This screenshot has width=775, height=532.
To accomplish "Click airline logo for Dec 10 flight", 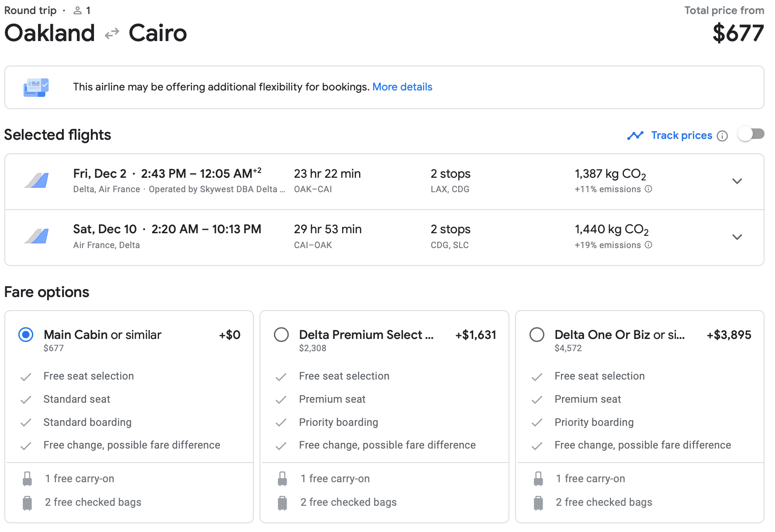I will tap(36, 237).
